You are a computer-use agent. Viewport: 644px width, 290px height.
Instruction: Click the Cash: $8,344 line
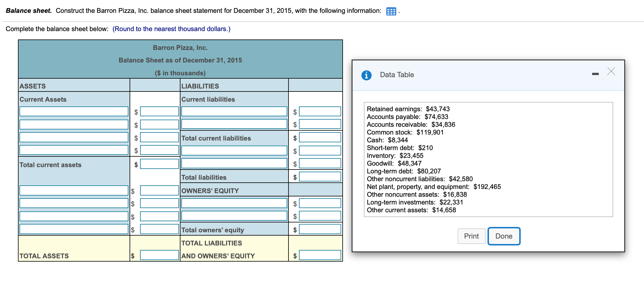click(387, 140)
